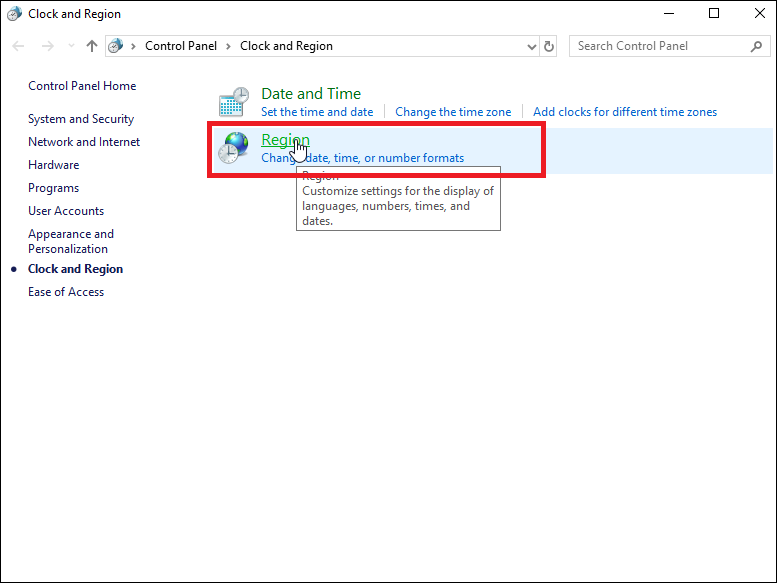The image size is (777, 583).
Task: Click the title bar Clock and Region icon
Action: click(14, 13)
